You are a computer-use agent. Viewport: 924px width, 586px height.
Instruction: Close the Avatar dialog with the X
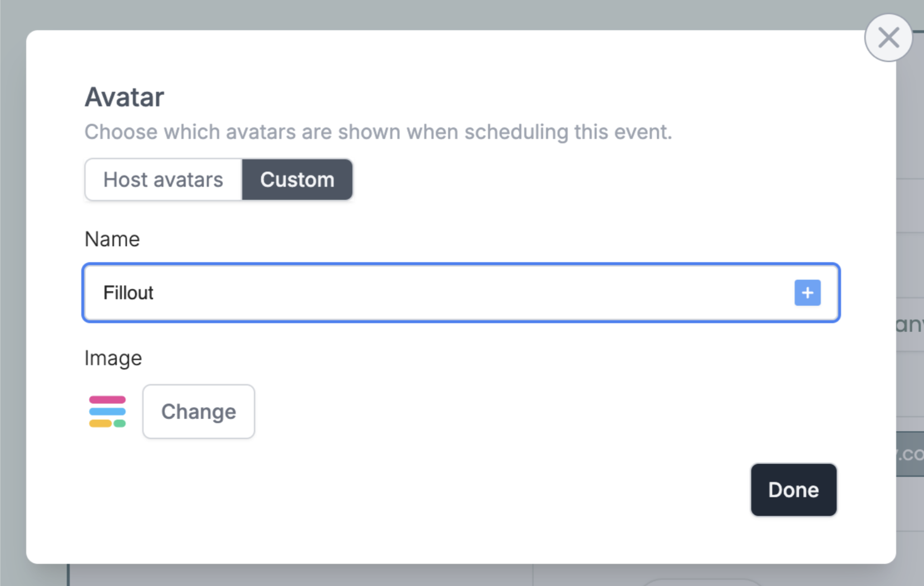tap(888, 38)
